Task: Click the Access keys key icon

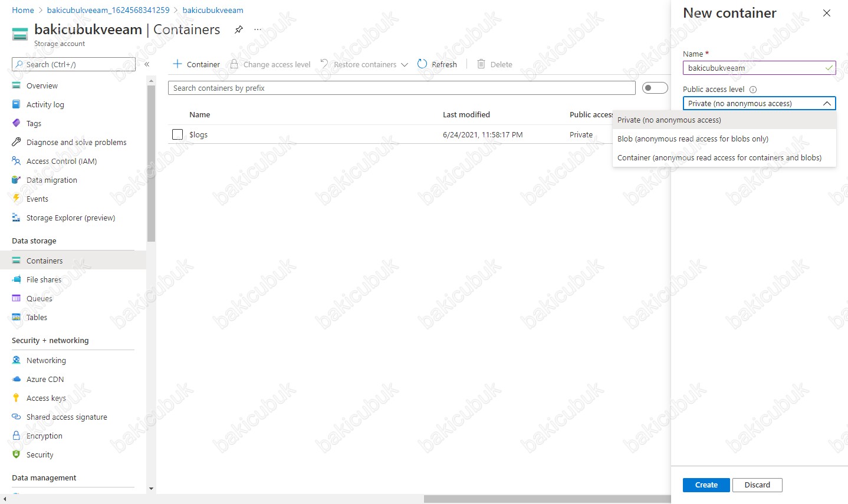Action: coord(17,398)
